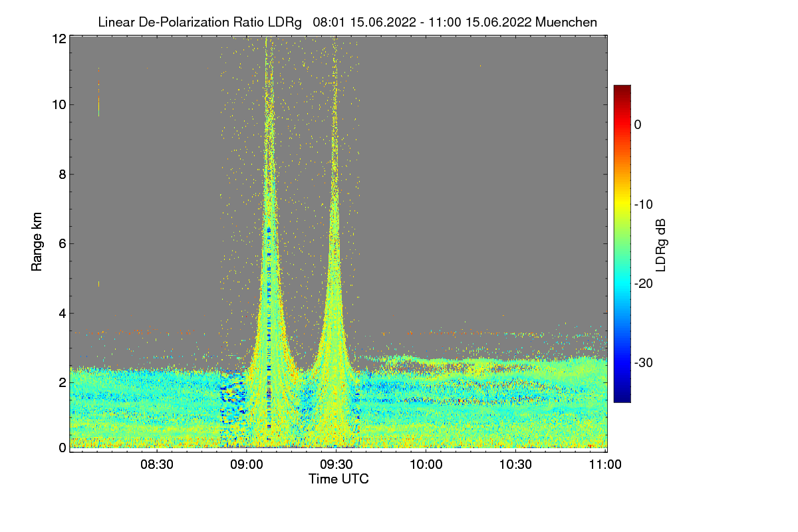Image resolution: width=798 pixels, height=532 pixels.
Task: Click the y-axis range label '10'
Action: coord(59,104)
